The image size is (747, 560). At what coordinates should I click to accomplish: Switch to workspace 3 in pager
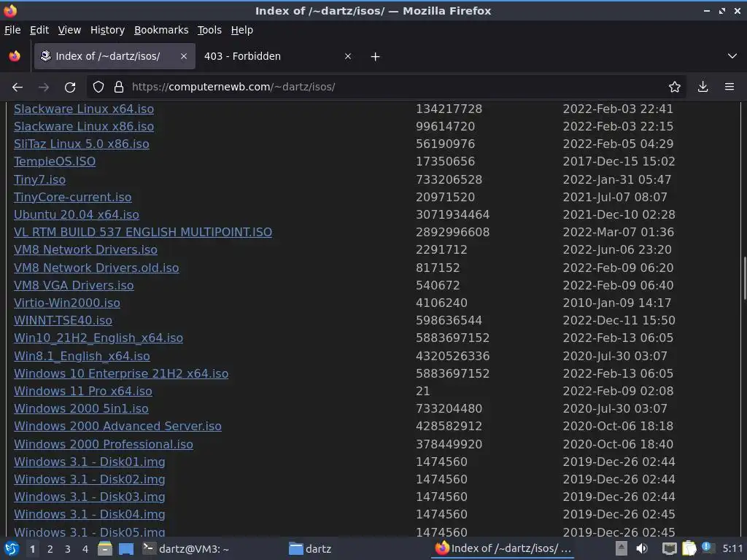pyautogui.click(x=68, y=549)
